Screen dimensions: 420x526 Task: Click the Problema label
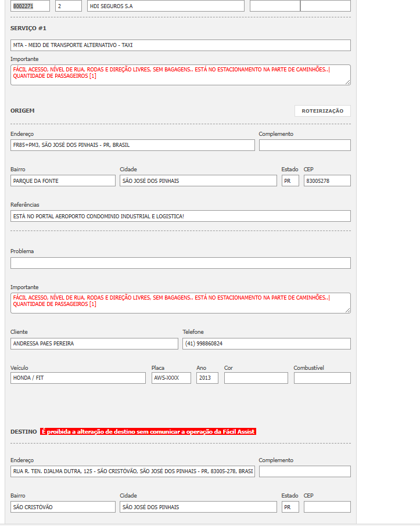click(22, 251)
